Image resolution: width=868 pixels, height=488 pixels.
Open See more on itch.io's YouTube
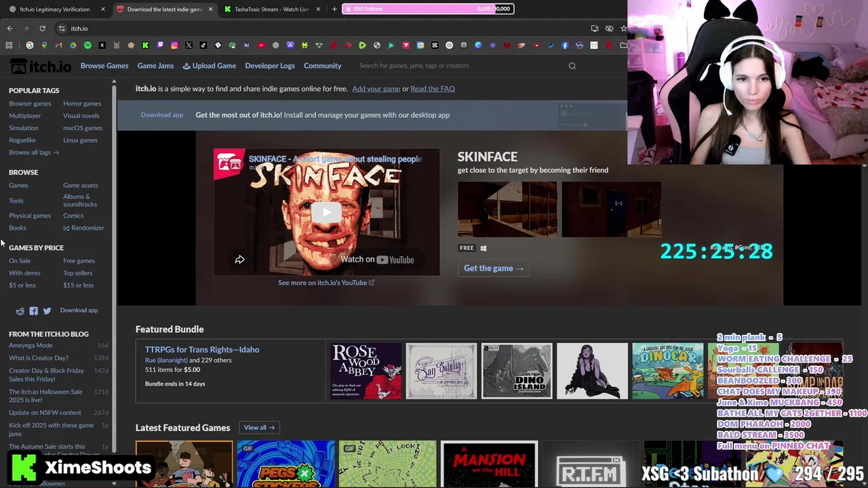(x=326, y=283)
